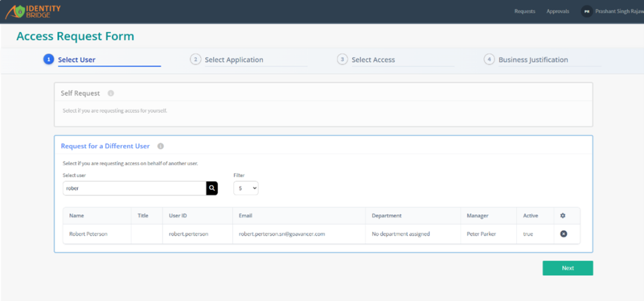644x301 pixels.
Task: Go to step 2 Select Application
Action: tap(249, 60)
